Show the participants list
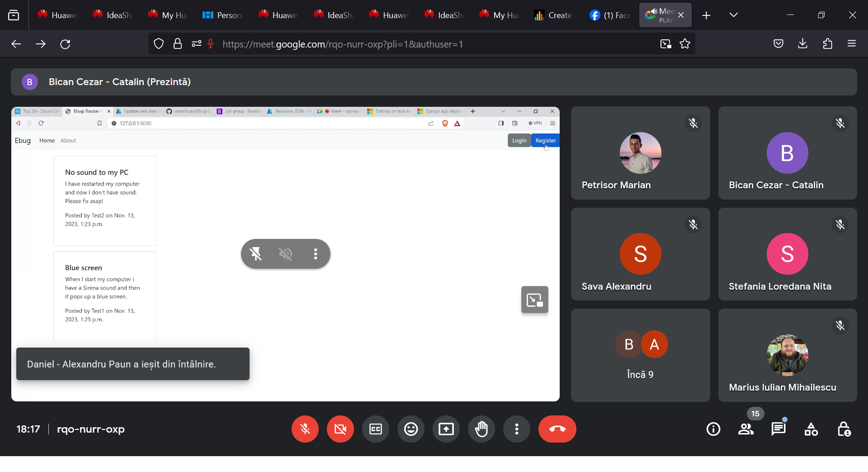This screenshot has height=472, width=868. (x=746, y=429)
